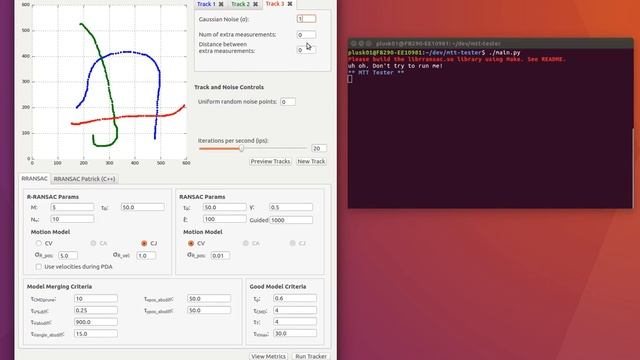Start tracking with Run Tracker button
Image resolution: width=640 pixels, height=360 pixels.
pos(311,356)
